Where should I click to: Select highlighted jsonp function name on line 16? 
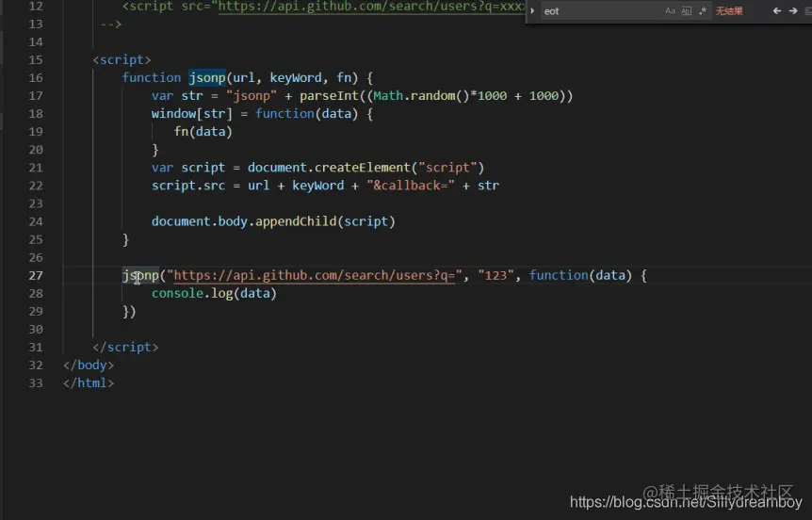coord(206,77)
